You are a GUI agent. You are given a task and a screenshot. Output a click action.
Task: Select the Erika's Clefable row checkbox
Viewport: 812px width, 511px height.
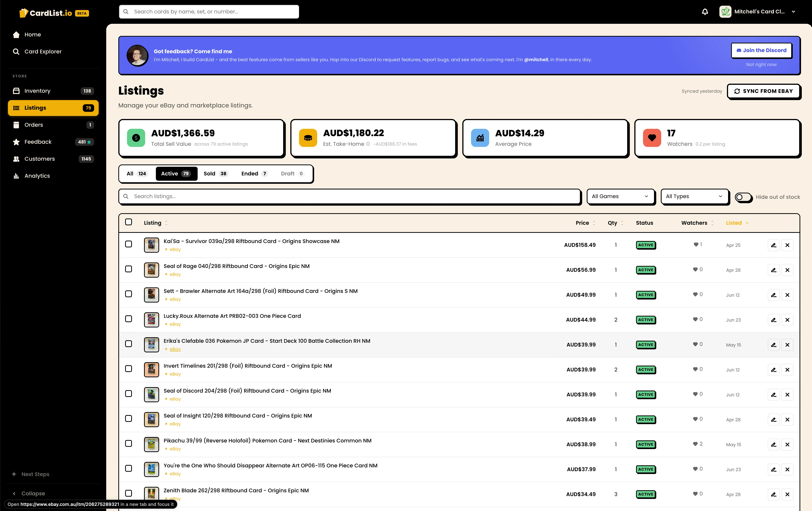(x=129, y=343)
